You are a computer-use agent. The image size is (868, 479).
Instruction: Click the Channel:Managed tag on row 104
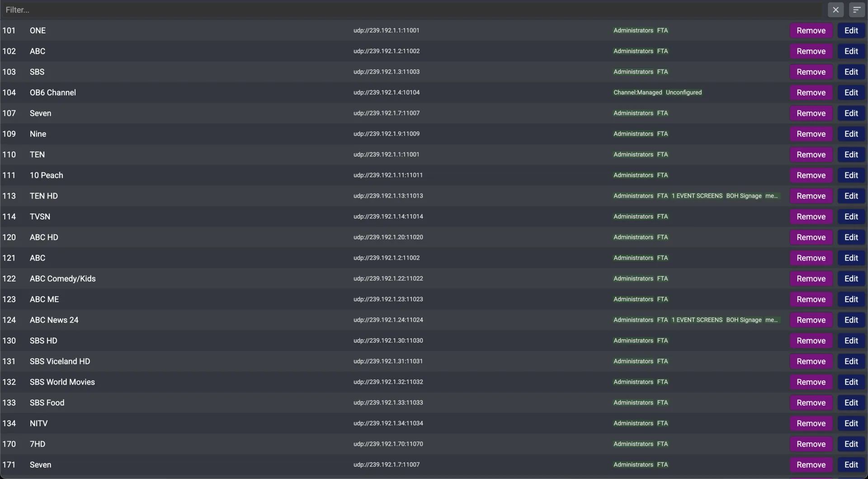coord(637,92)
